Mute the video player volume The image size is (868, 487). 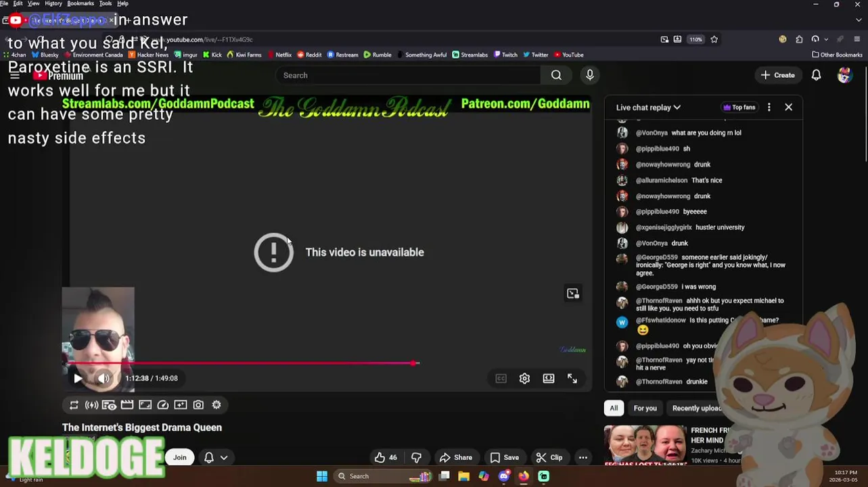pyautogui.click(x=103, y=379)
